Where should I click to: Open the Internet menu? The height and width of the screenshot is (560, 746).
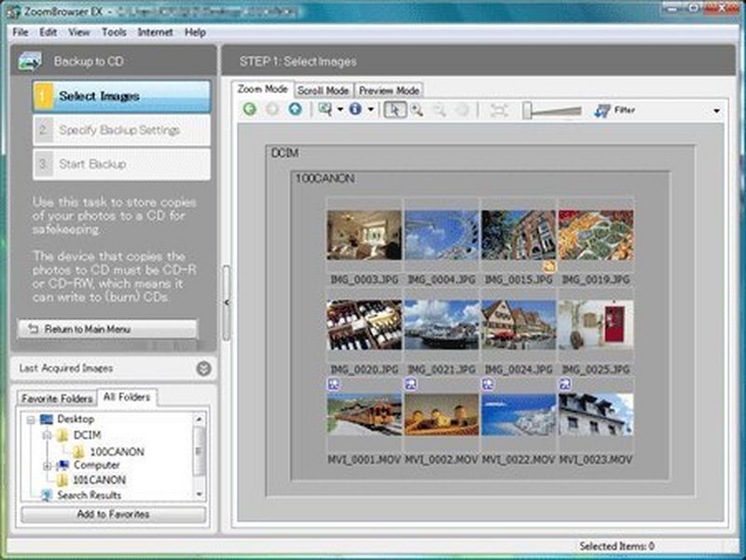coord(154,32)
